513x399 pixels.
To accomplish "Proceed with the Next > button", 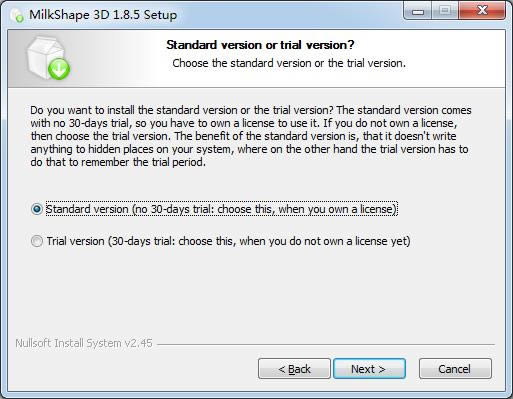I will 369,369.
